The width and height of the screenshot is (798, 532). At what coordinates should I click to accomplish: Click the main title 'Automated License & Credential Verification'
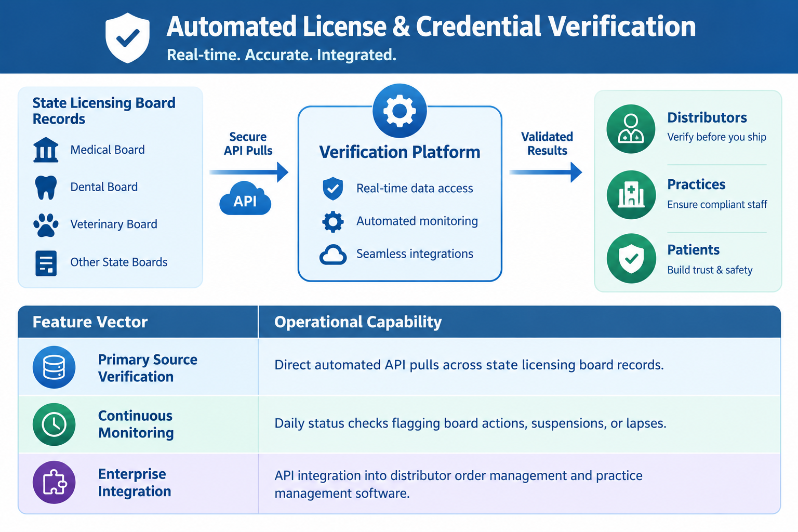(431, 27)
